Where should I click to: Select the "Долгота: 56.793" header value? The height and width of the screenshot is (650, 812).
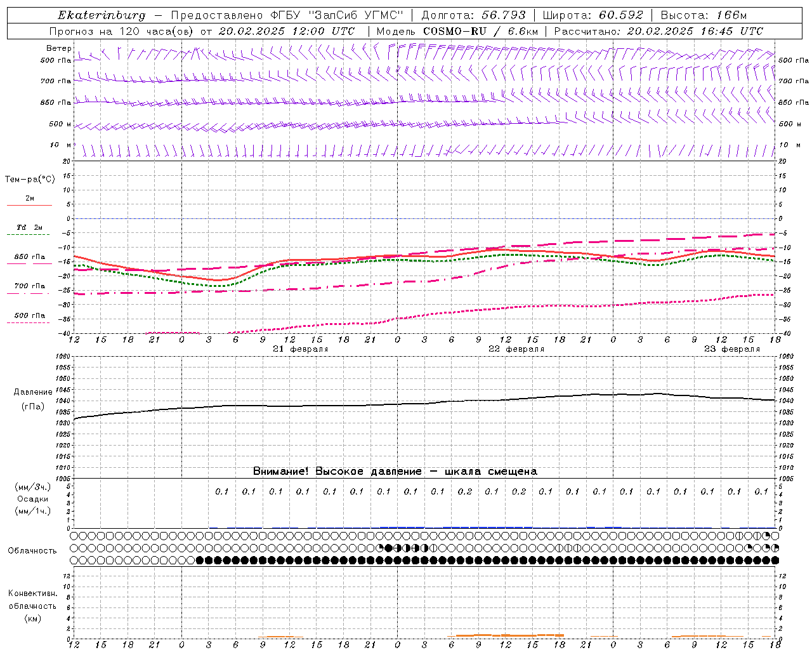tap(473, 15)
